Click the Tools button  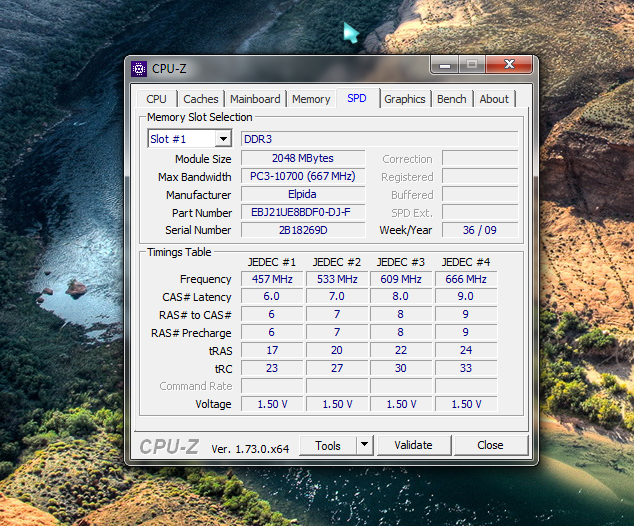[x=328, y=446]
